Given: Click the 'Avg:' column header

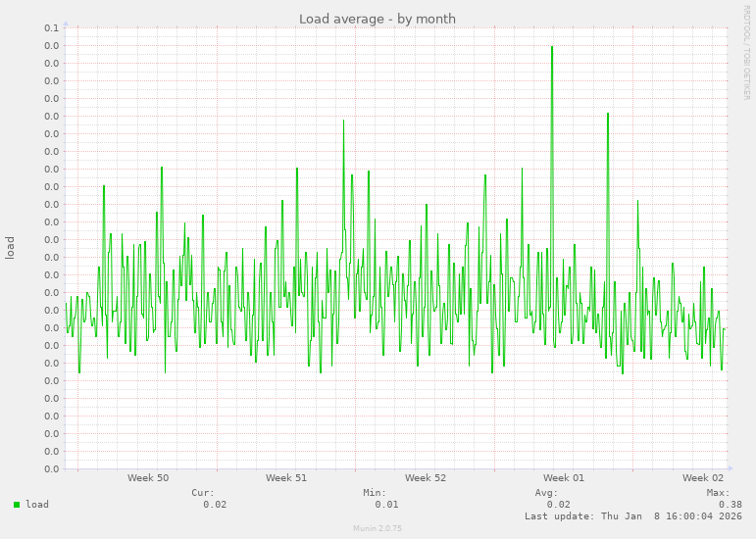Looking at the screenshot, I should tap(546, 493).
